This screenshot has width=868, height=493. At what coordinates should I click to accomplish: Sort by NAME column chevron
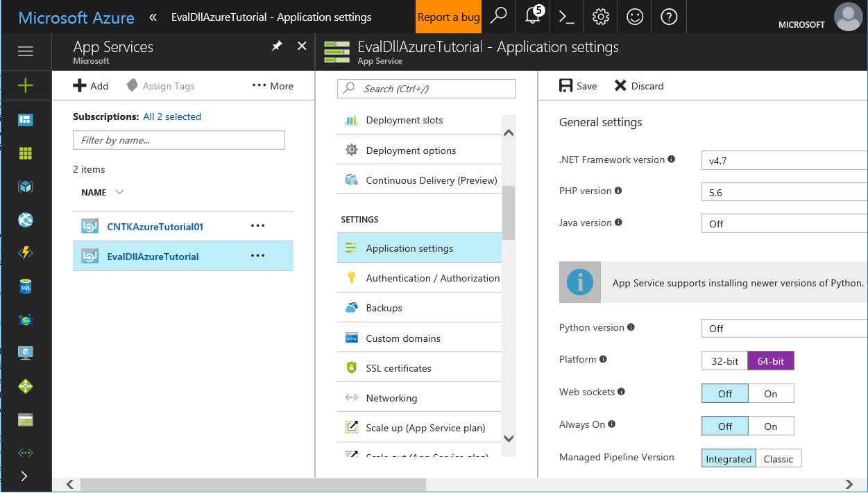click(119, 192)
